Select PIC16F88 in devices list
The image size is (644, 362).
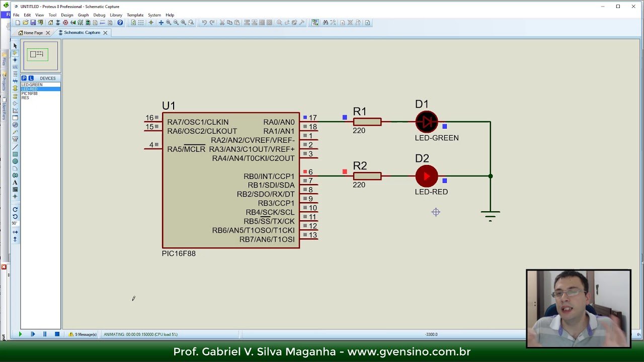tap(40, 94)
